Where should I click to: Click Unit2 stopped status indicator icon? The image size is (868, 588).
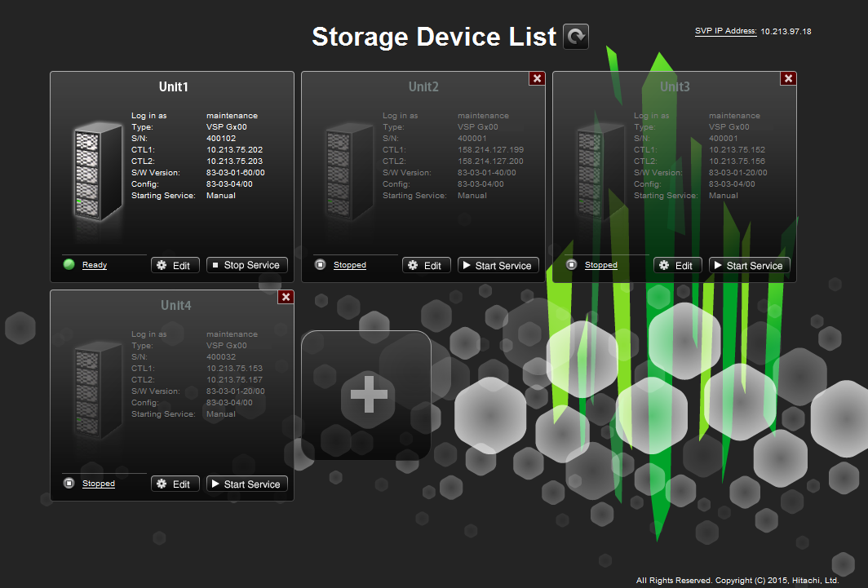click(320, 264)
